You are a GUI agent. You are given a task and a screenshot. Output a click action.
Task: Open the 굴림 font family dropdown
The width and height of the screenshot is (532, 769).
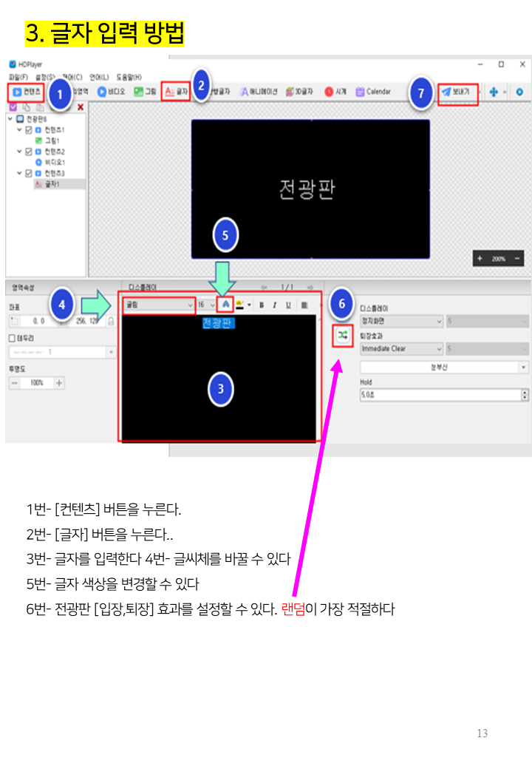158,305
